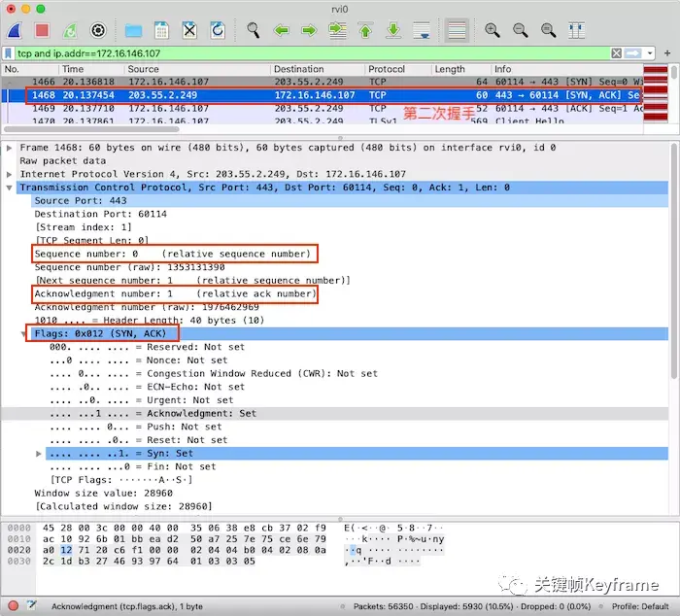The height and width of the screenshot is (616, 680).
Task: Open filter bookmarks on the display filter bar
Action: [8, 53]
